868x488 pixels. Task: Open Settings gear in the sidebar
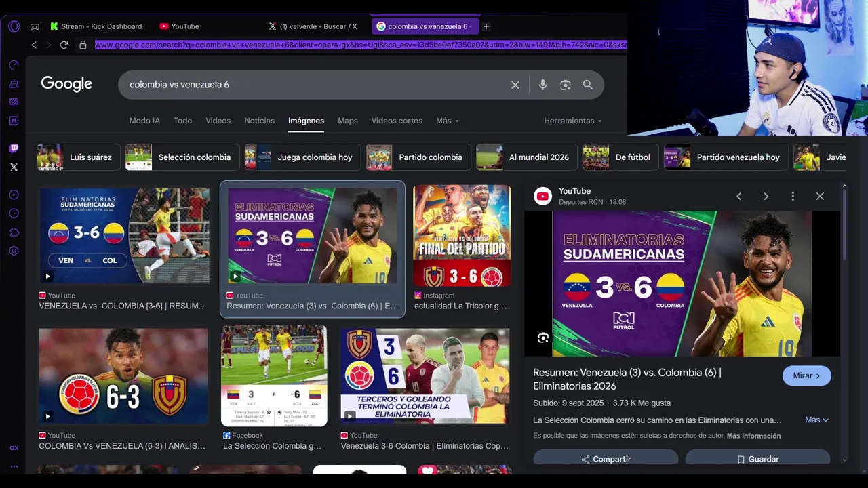point(14,251)
